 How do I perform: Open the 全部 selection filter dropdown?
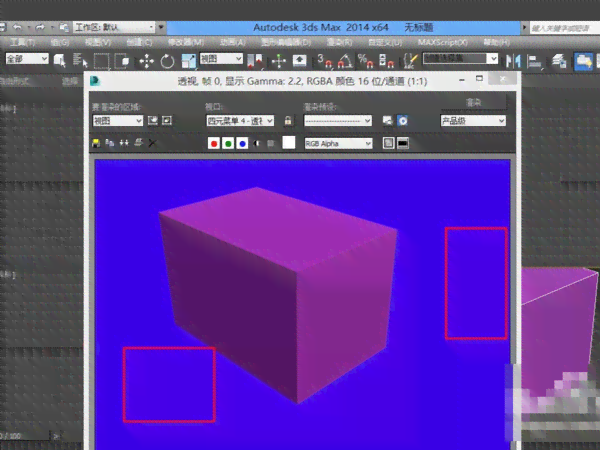point(27,59)
